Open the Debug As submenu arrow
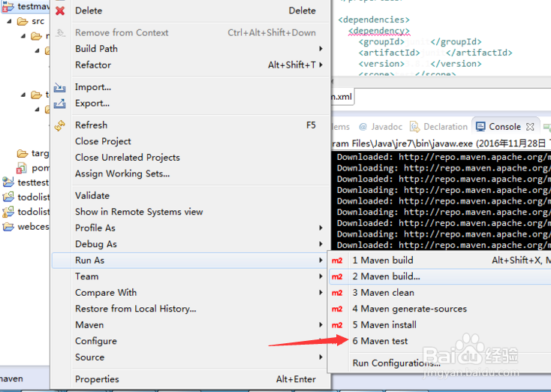Viewport: 551px width, 392px height. pos(321,244)
